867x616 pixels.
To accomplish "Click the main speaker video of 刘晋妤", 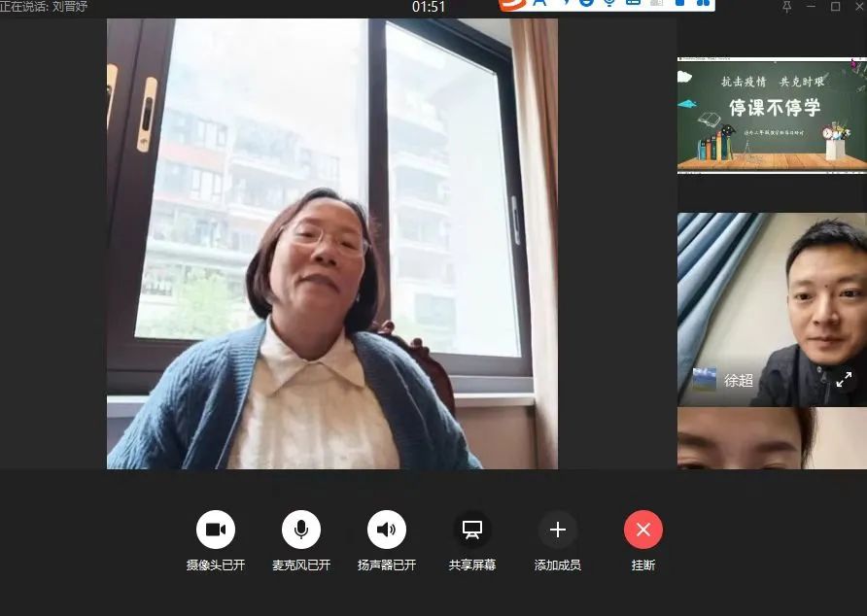I will [x=331, y=244].
